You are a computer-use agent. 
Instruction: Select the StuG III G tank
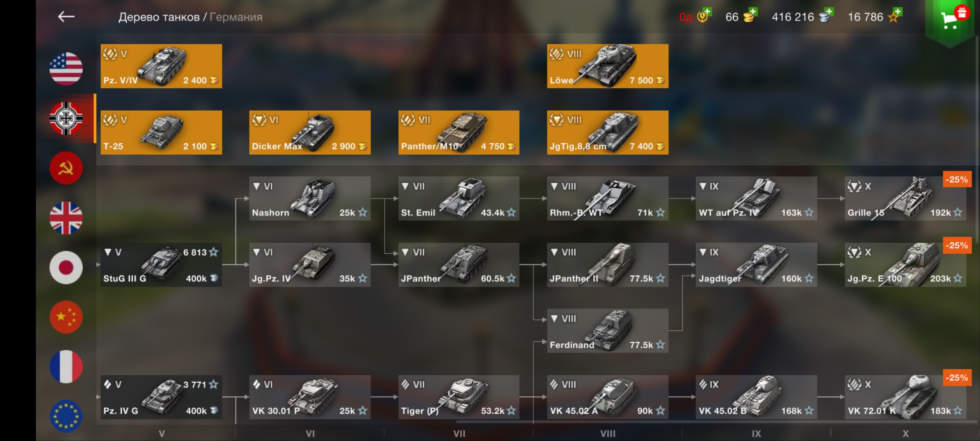coord(161,265)
